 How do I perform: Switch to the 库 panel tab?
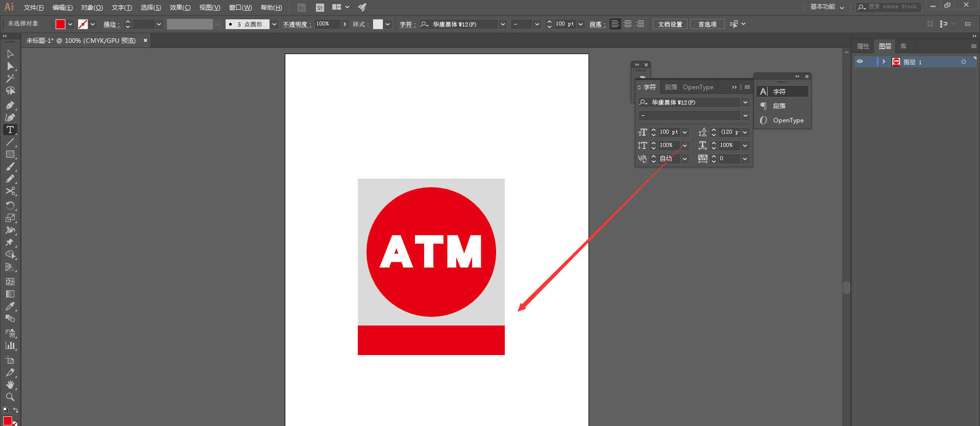pyautogui.click(x=903, y=46)
